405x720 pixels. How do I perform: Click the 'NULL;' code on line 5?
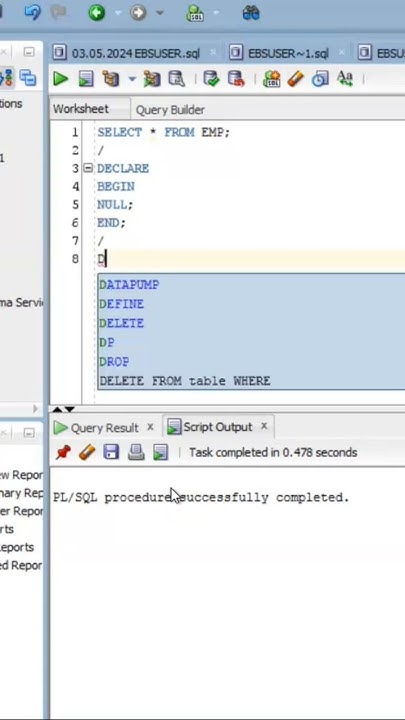pos(115,204)
